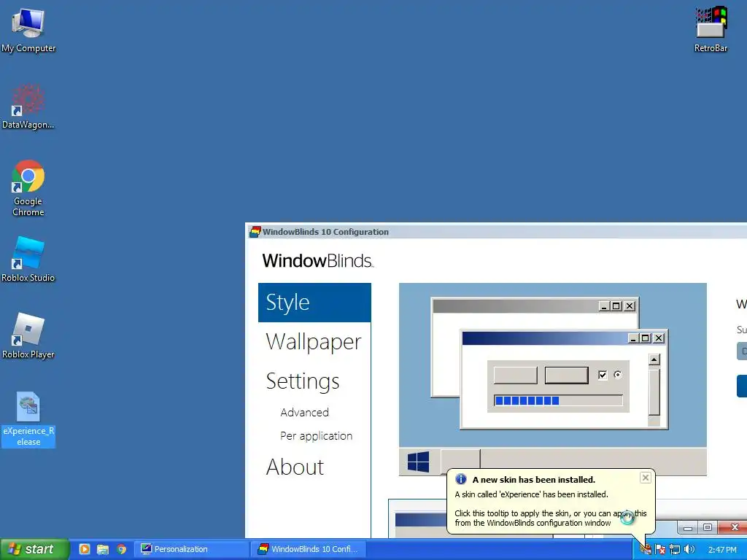Click the sample taskbar button in preview

point(460,461)
